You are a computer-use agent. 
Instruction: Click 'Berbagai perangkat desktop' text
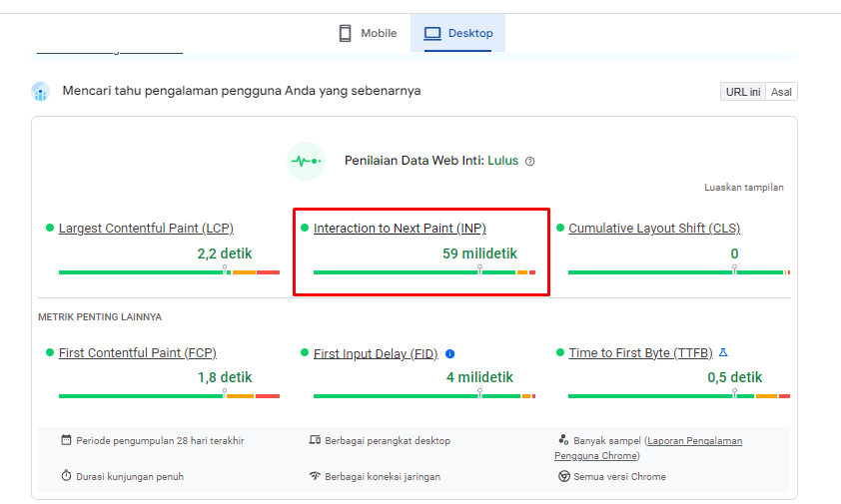(x=388, y=441)
